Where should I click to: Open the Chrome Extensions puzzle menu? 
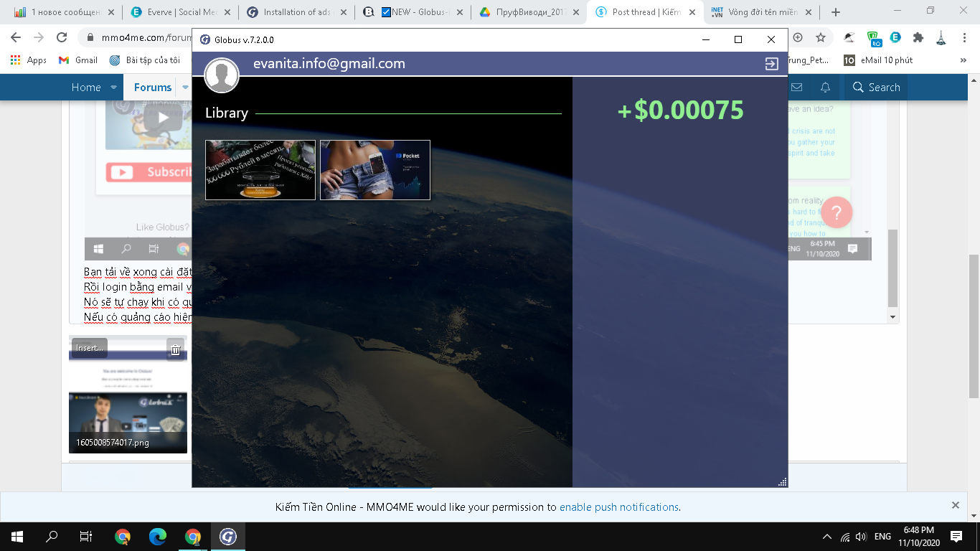tap(918, 37)
